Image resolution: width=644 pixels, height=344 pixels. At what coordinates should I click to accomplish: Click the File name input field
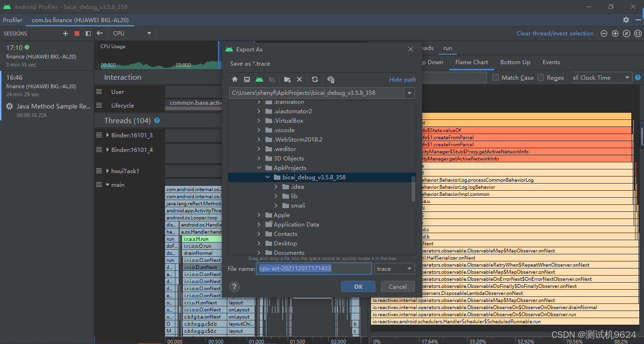pyautogui.click(x=314, y=268)
